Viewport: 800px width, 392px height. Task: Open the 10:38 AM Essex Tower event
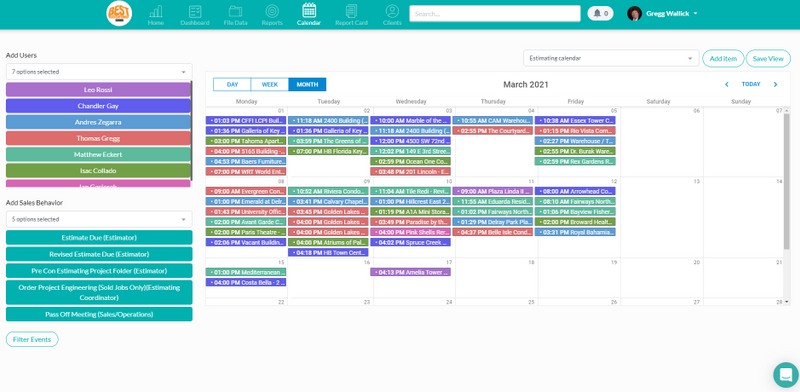pos(576,120)
